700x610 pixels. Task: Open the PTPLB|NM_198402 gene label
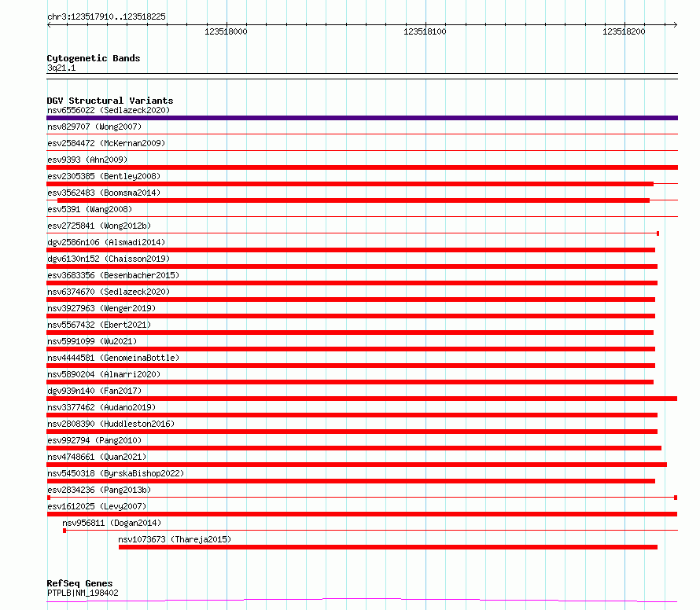(x=83, y=593)
